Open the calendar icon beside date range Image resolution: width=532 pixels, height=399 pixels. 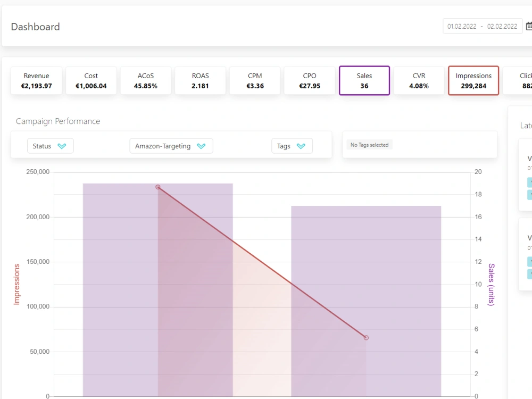[x=529, y=26]
